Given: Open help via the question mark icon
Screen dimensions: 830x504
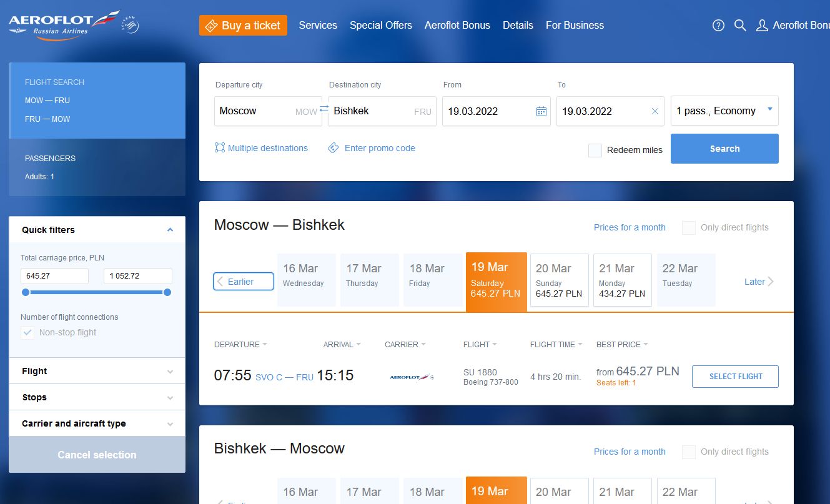Looking at the screenshot, I should (x=718, y=26).
